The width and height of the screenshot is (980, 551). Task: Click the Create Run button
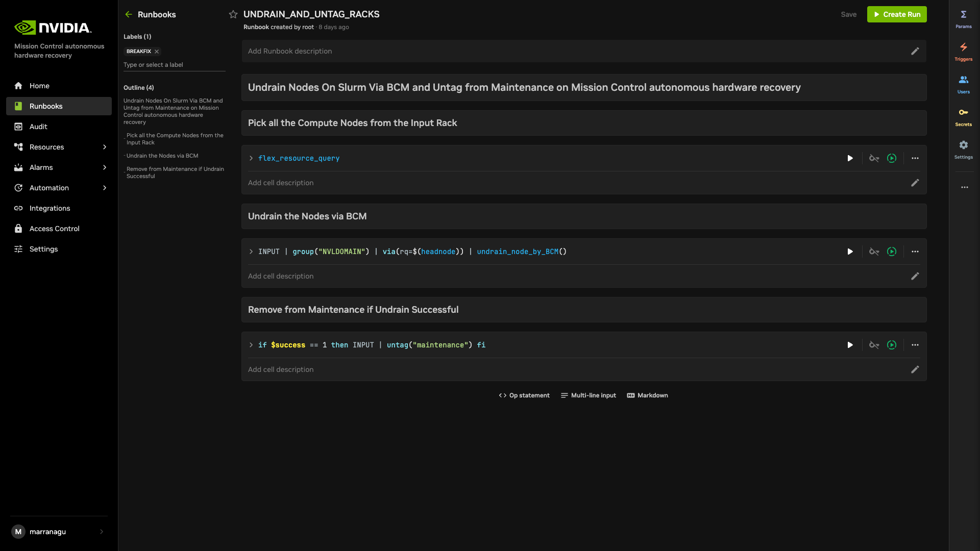point(897,14)
